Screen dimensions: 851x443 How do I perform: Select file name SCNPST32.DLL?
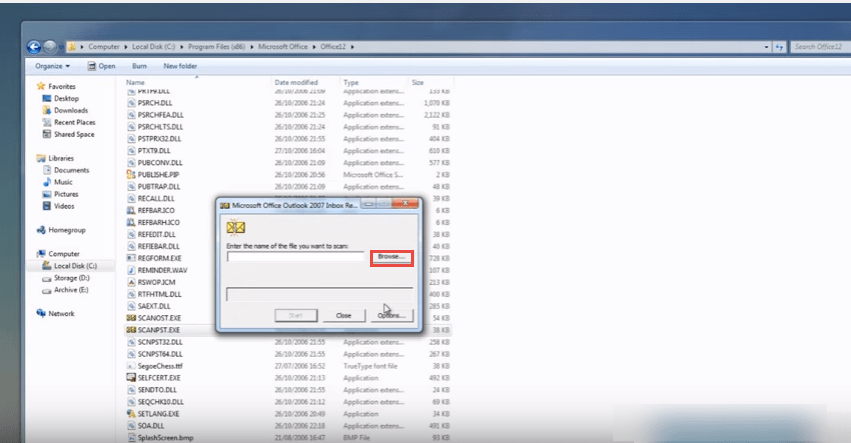[160, 342]
